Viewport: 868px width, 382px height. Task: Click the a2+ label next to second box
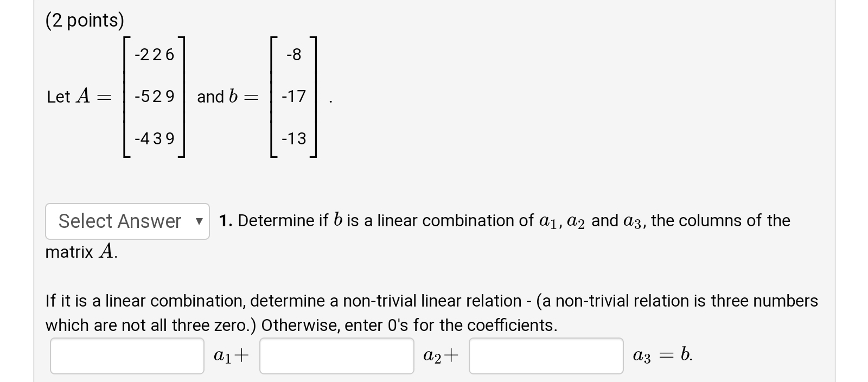tap(441, 355)
